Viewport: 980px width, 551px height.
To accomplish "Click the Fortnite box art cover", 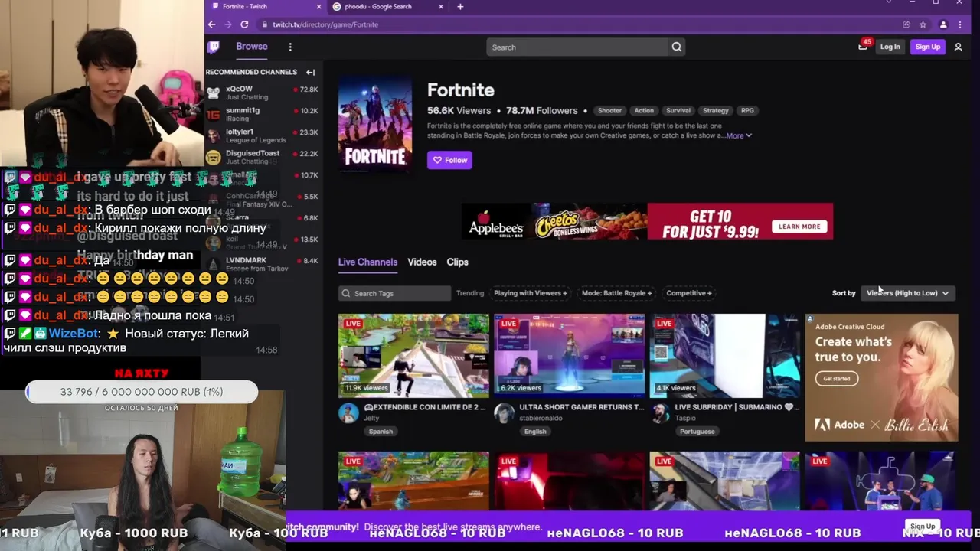I will click(375, 124).
